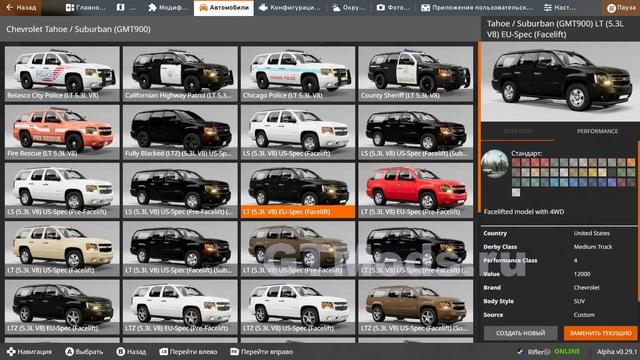Click the Навигация d-pad hint

(29, 351)
